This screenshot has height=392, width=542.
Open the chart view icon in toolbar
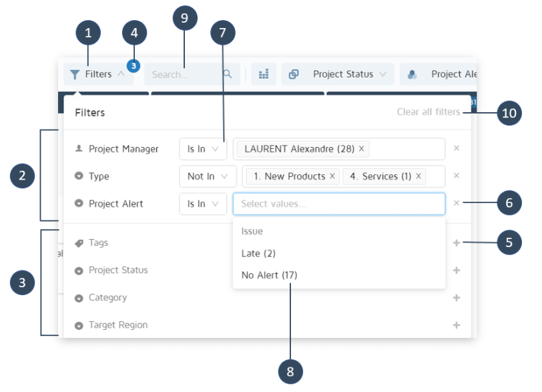click(264, 75)
